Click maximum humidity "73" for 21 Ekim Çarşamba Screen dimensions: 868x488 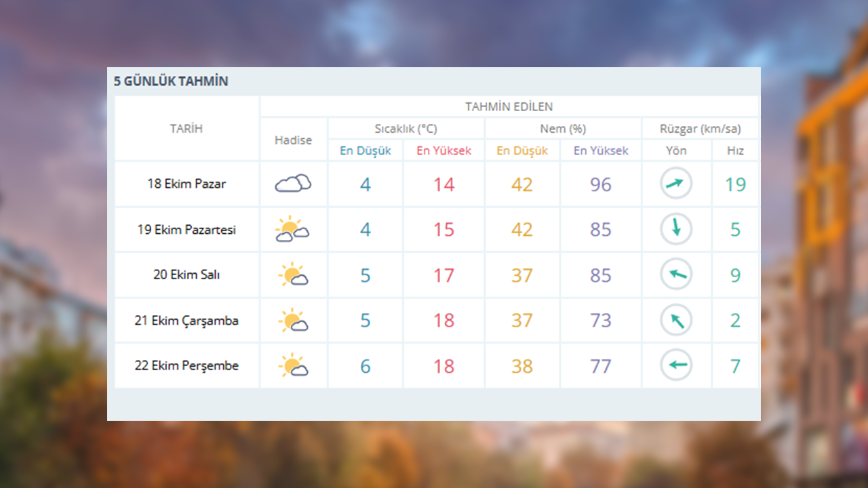coord(601,321)
